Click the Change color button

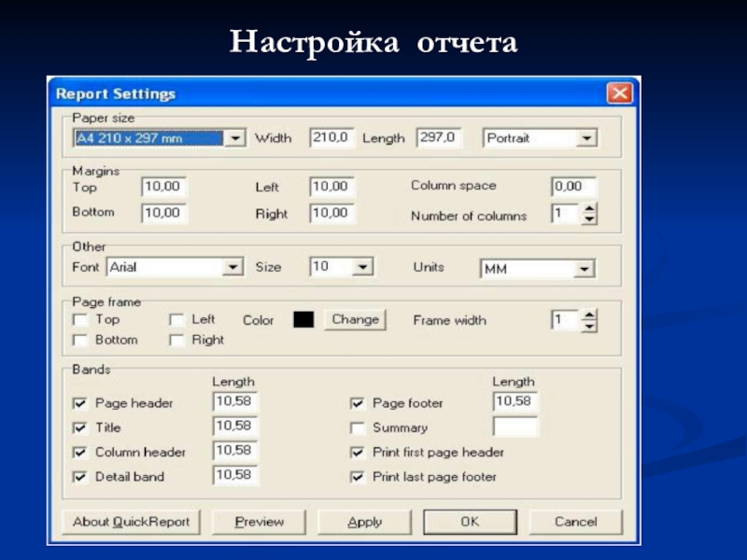tap(356, 319)
